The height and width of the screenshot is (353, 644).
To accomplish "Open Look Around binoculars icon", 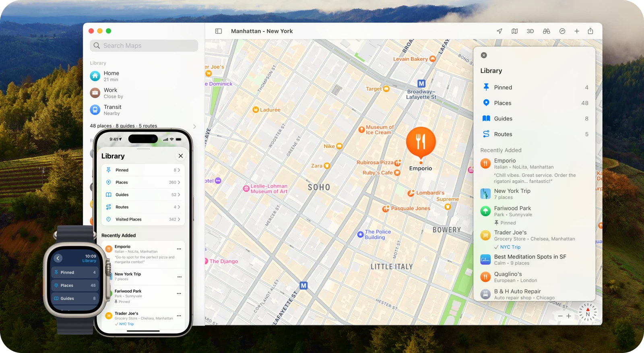I will tap(546, 31).
